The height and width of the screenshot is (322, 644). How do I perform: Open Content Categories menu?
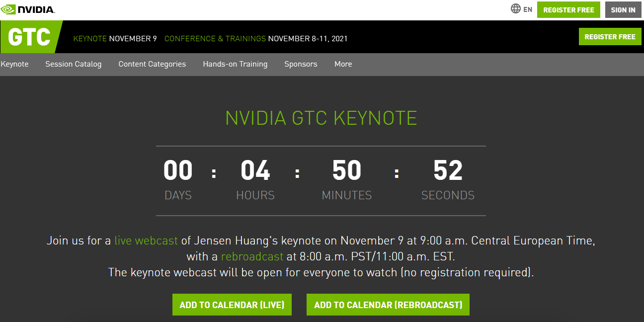pyautogui.click(x=152, y=64)
